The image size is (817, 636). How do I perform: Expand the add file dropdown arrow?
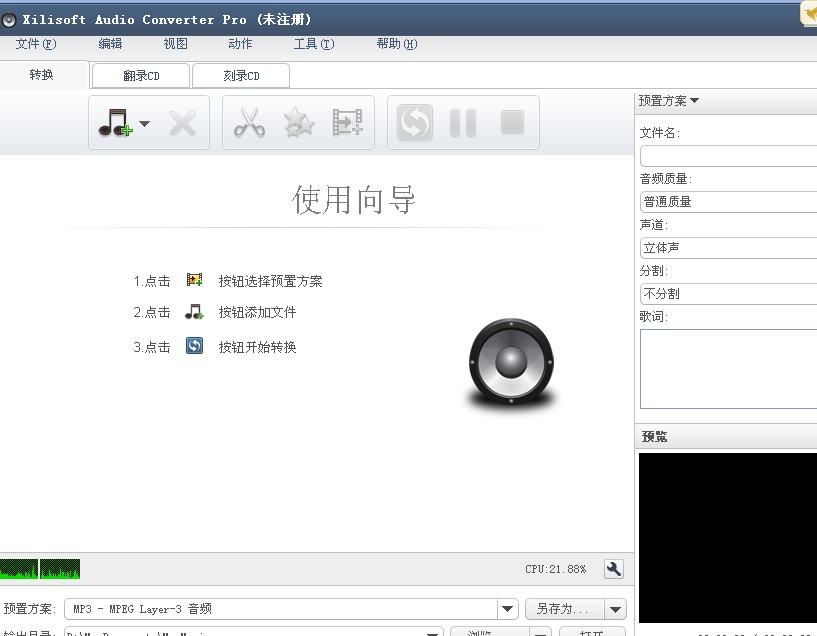coord(145,124)
